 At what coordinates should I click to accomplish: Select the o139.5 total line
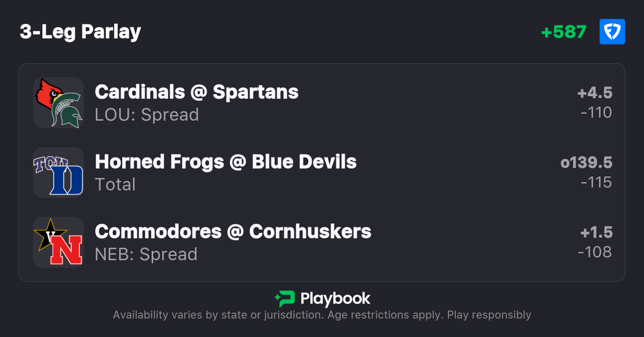click(x=586, y=163)
